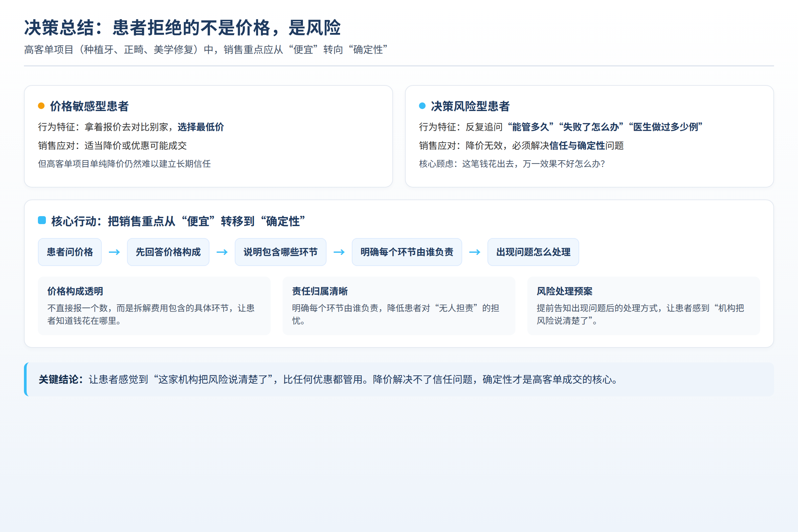The height and width of the screenshot is (532, 798).
Task: Click the 决策风险型患者 heading
Action: (x=470, y=106)
